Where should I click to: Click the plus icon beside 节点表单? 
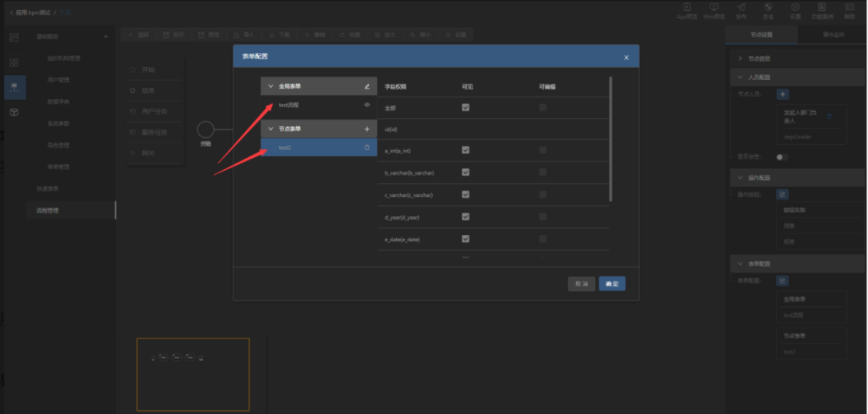(367, 129)
